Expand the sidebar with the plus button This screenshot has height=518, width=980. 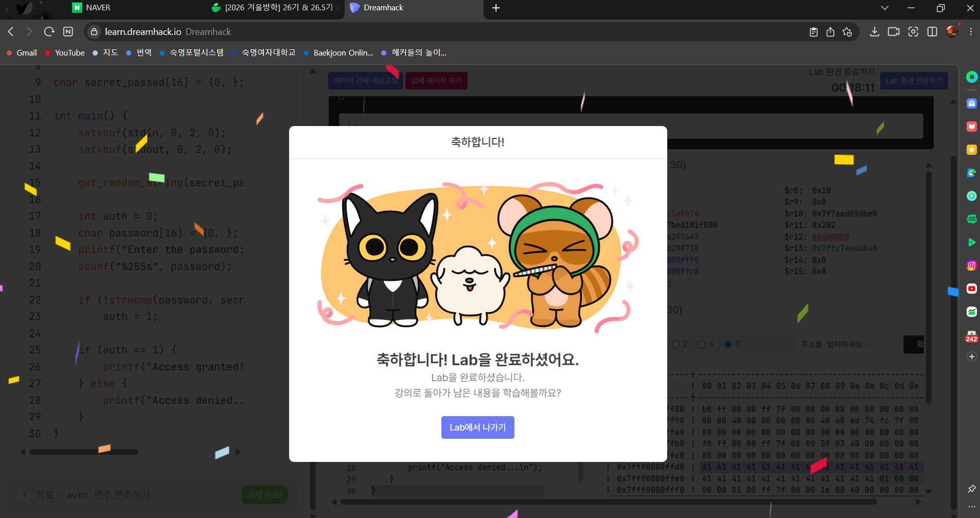tap(971, 356)
